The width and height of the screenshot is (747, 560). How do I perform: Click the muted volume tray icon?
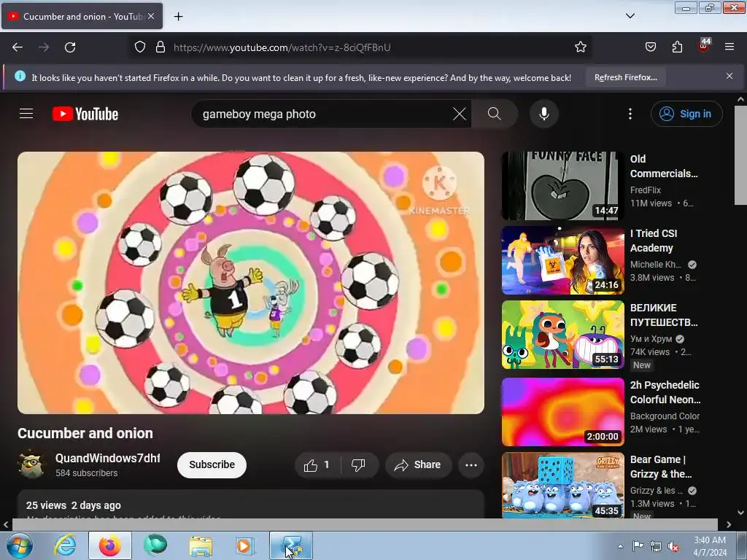pyautogui.click(x=673, y=546)
